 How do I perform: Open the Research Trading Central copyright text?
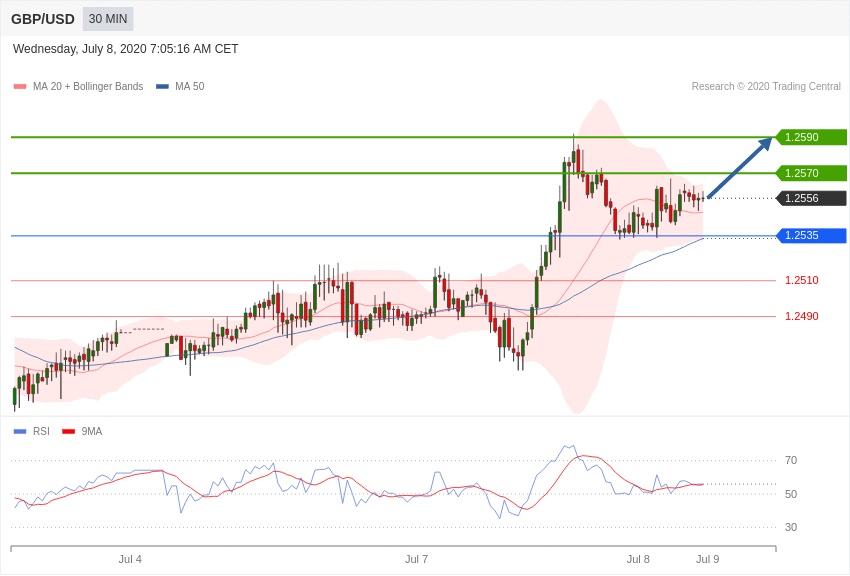(x=766, y=87)
